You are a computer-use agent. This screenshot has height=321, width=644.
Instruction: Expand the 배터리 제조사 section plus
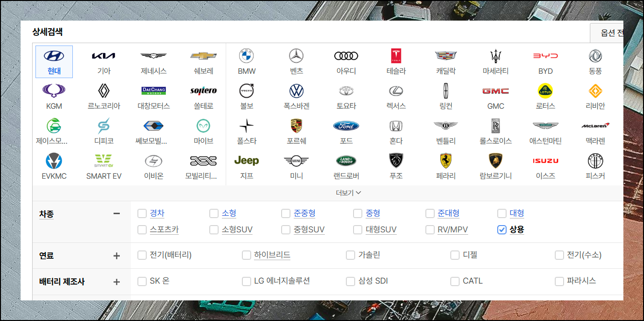(x=116, y=282)
